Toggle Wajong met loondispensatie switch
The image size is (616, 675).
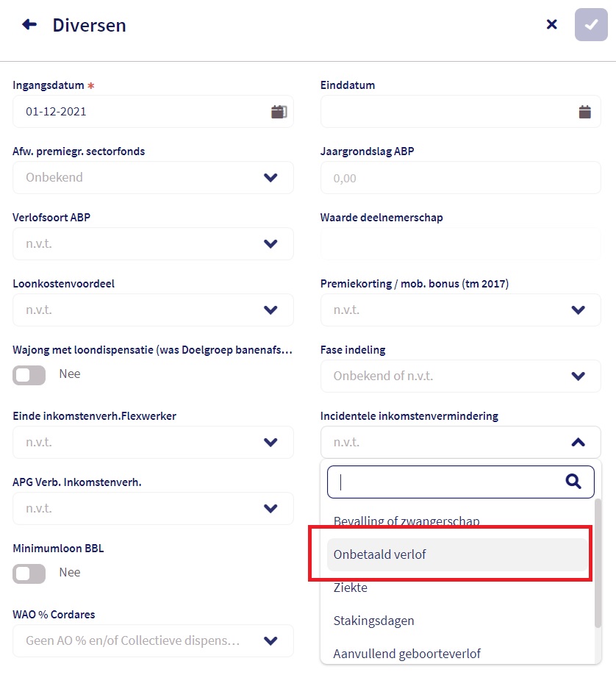point(29,375)
